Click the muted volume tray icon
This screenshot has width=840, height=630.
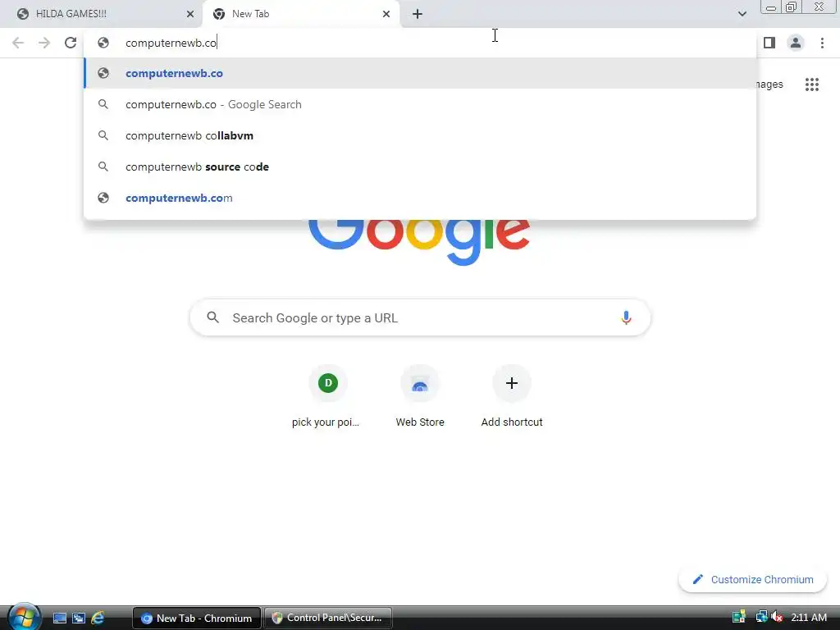point(777,618)
